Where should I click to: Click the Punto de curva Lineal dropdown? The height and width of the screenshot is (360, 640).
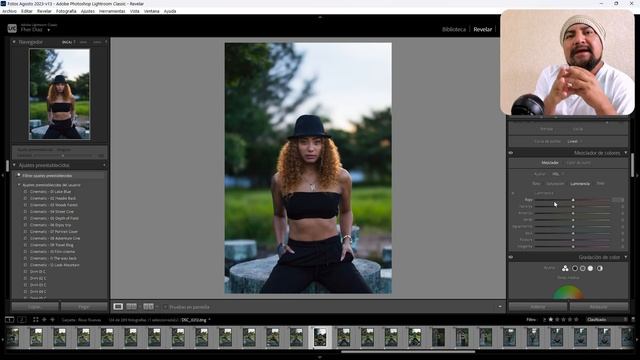[x=574, y=141]
